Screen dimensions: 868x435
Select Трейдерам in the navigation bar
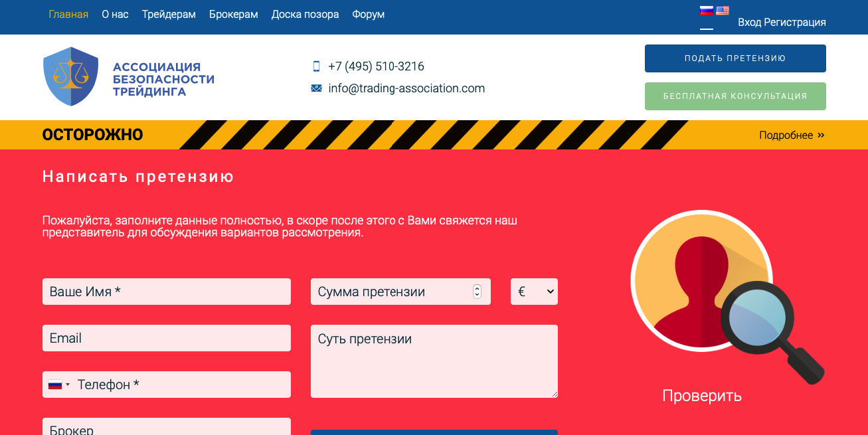[x=168, y=14]
